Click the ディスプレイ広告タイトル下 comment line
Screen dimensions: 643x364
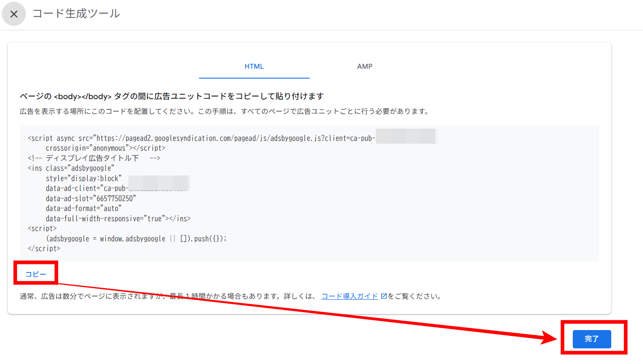click(x=94, y=158)
